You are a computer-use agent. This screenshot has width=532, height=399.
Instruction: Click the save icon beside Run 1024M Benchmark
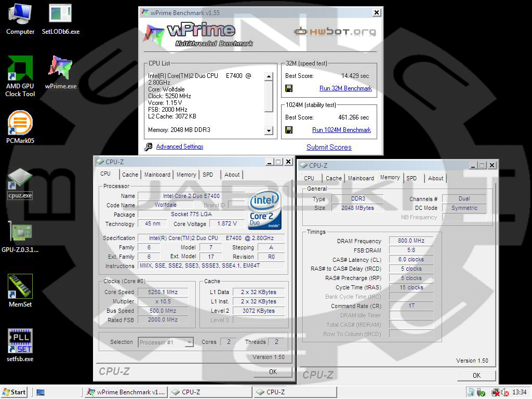pyautogui.click(x=289, y=130)
